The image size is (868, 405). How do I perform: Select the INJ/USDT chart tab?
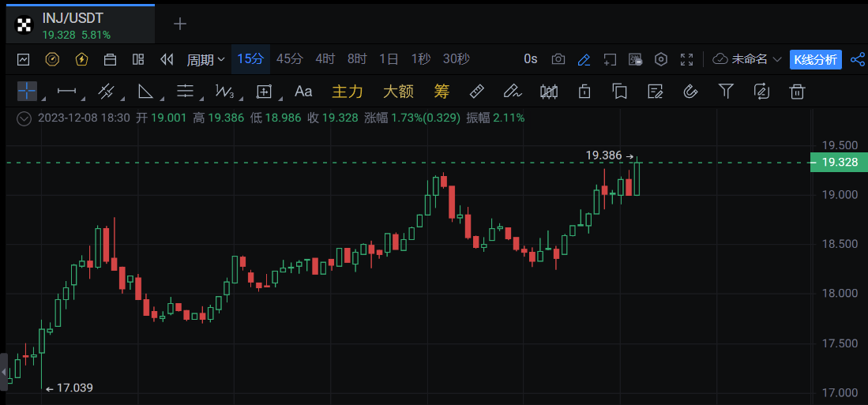point(77,24)
